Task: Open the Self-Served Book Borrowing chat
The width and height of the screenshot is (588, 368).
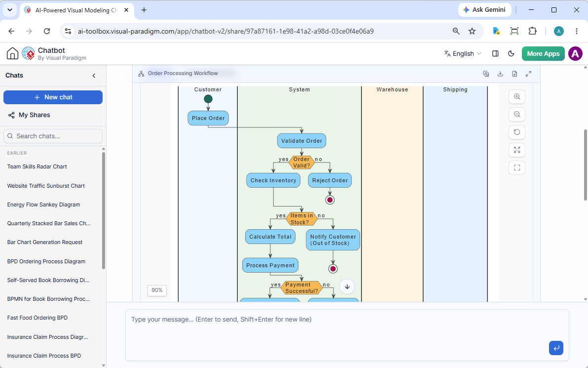Action: pyautogui.click(x=48, y=280)
